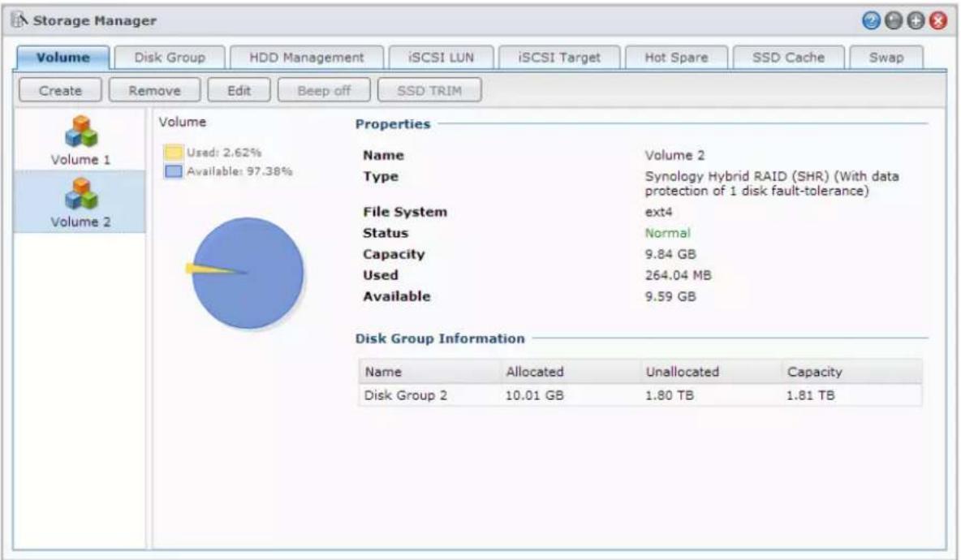
Task: Click the SSD TRIM button
Action: (429, 91)
